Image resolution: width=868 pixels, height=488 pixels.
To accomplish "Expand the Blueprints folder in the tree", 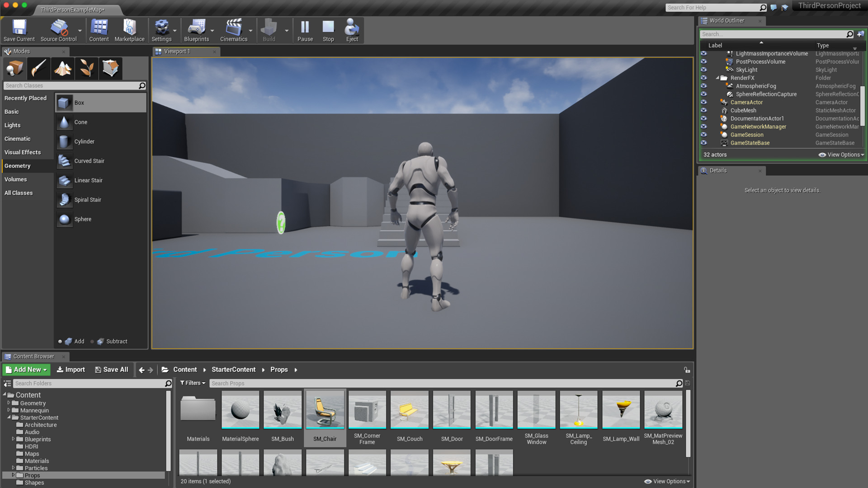I will (x=13, y=439).
